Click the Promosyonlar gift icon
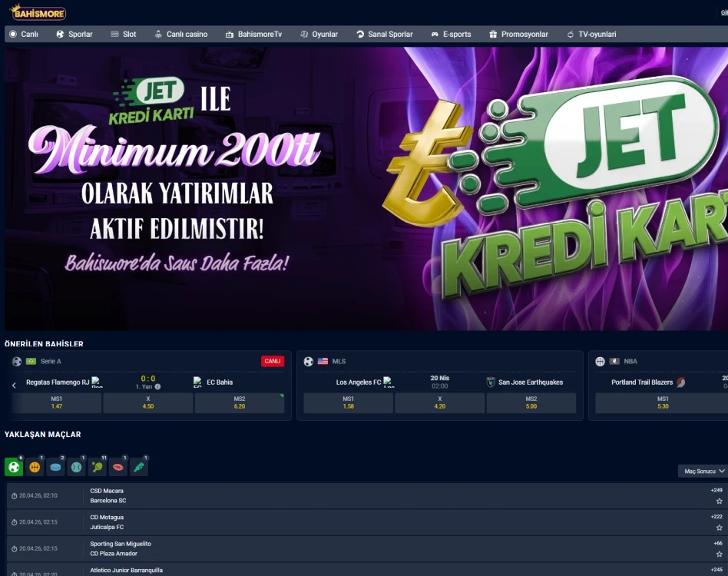Screen dimensions: 728x576 click(x=492, y=34)
